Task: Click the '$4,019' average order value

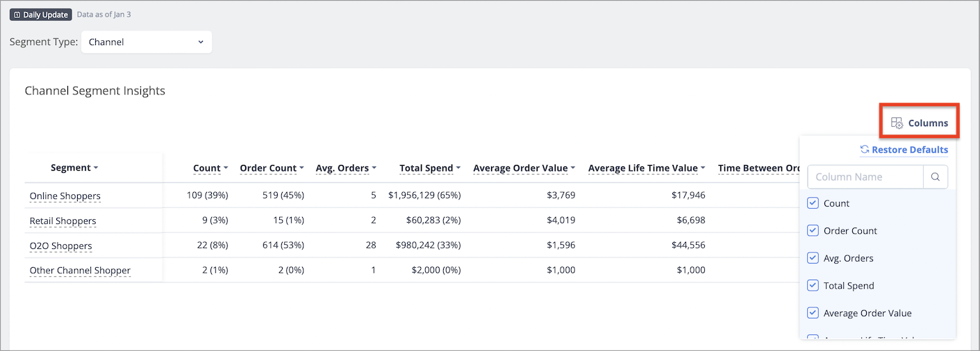Action: click(561, 220)
